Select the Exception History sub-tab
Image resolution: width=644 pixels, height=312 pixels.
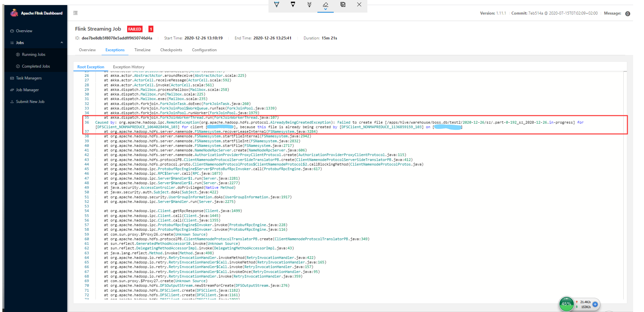click(129, 67)
